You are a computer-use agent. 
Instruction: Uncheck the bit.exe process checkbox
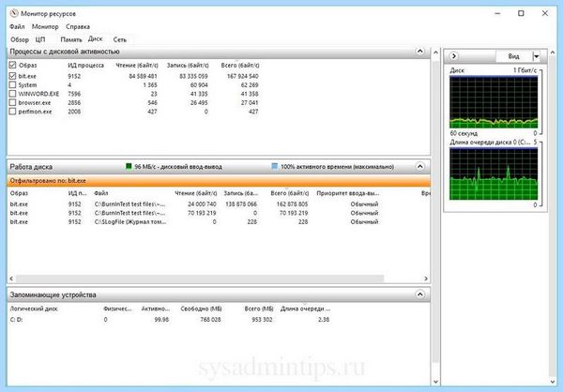pos(12,76)
